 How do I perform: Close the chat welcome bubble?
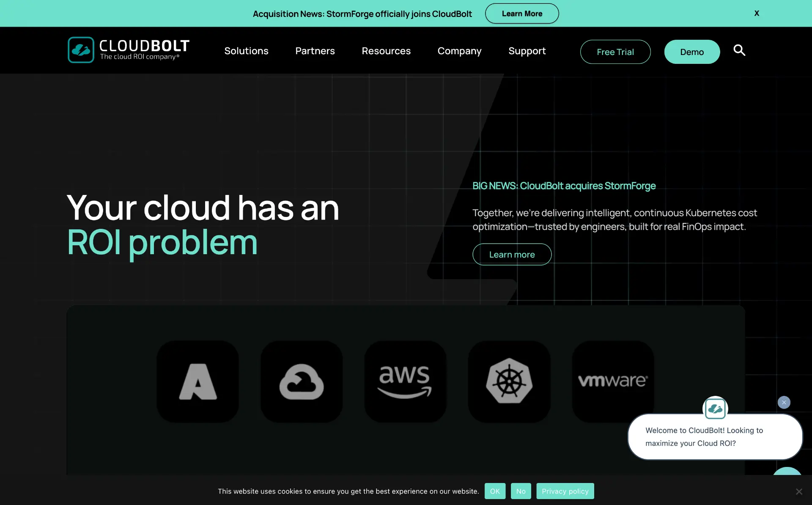784,402
